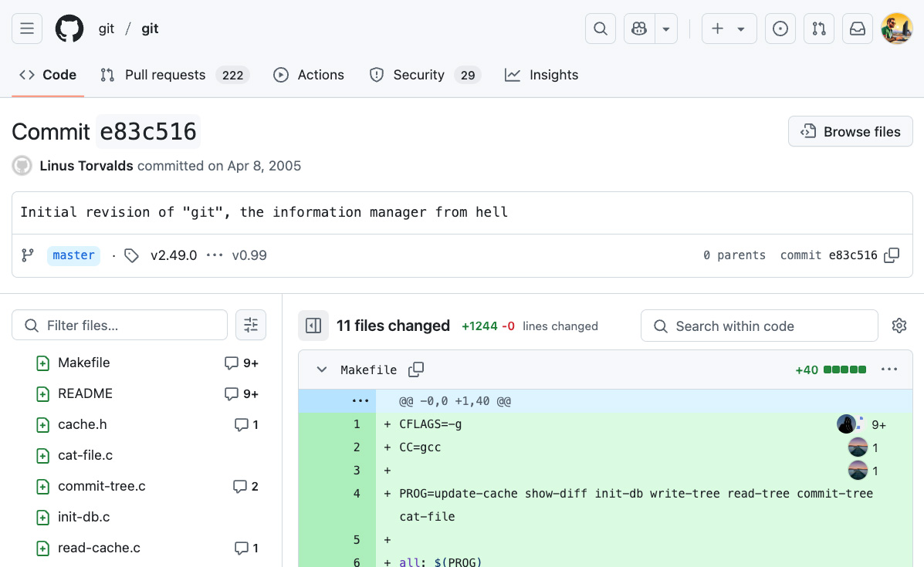Focus the Filter files input
This screenshot has height=567, width=924.
click(120, 325)
